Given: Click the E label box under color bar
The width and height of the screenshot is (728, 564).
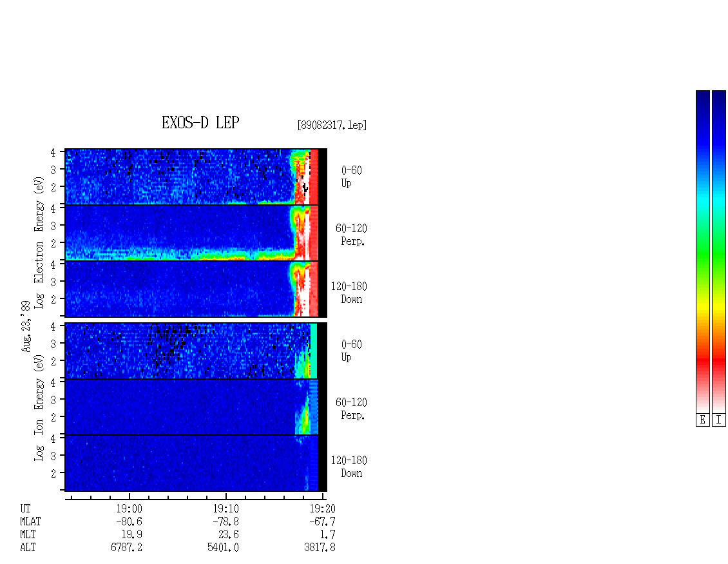Looking at the screenshot, I should point(702,420).
